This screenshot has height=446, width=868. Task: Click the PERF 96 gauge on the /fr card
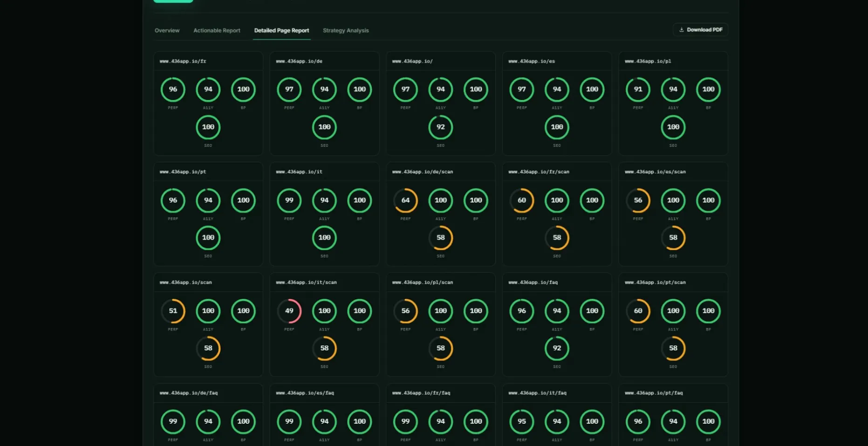tap(173, 89)
